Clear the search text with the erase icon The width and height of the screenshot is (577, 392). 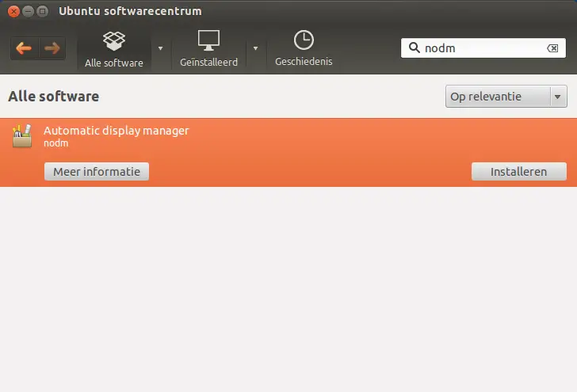552,48
